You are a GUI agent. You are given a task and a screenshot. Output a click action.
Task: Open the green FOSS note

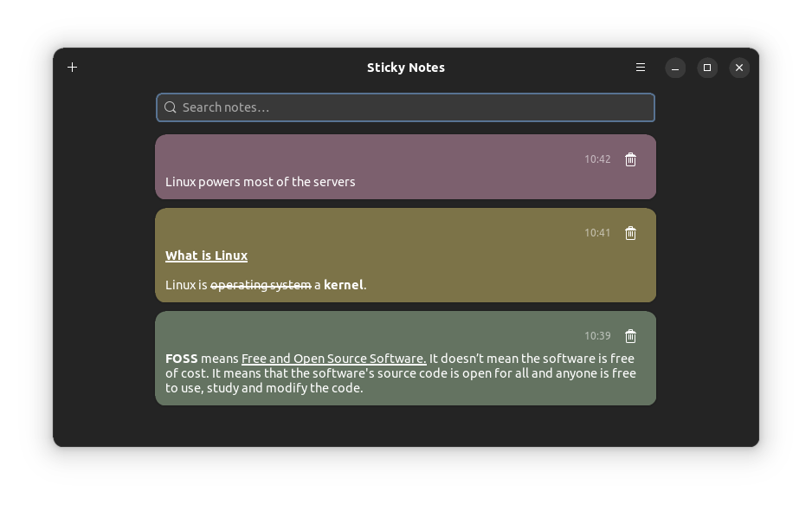click(405, 372)
